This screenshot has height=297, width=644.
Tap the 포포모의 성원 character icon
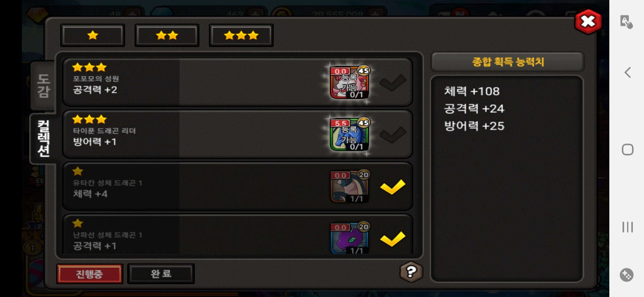pos(349,82)
